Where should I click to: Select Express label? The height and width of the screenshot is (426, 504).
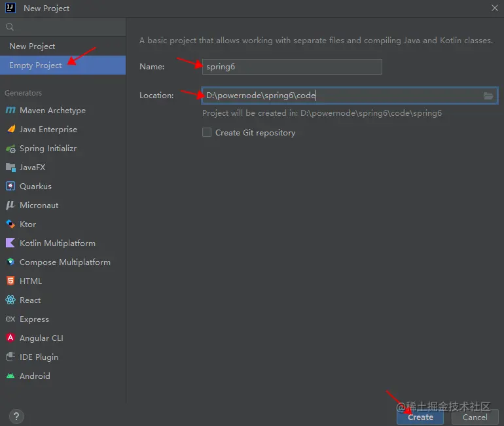point(35,319)
